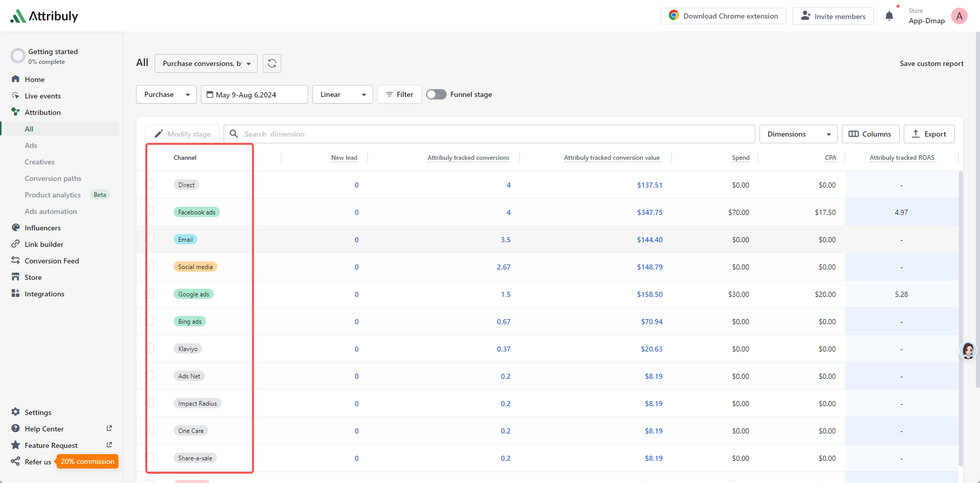The image size is (980, 483).
Task: Check the Bing ads row checkbox
Action: coord(150,321)
